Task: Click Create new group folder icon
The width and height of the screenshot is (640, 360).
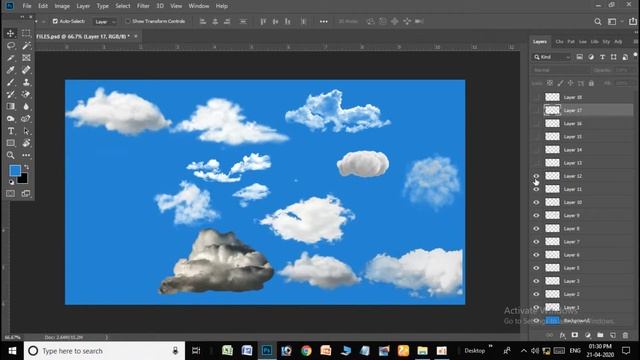Action: point(600,335)
